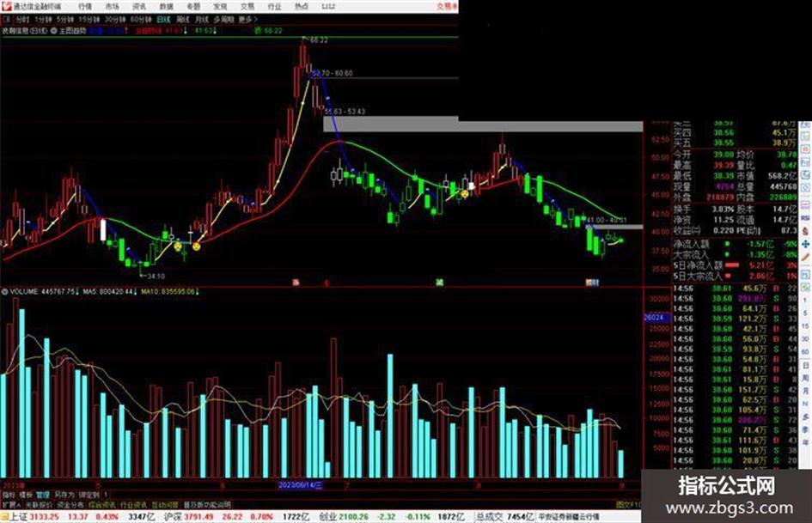The width and height of the screenshot is (812, 523).
Task: Expand the 更多 period options
Action: (x=247, y=19)
